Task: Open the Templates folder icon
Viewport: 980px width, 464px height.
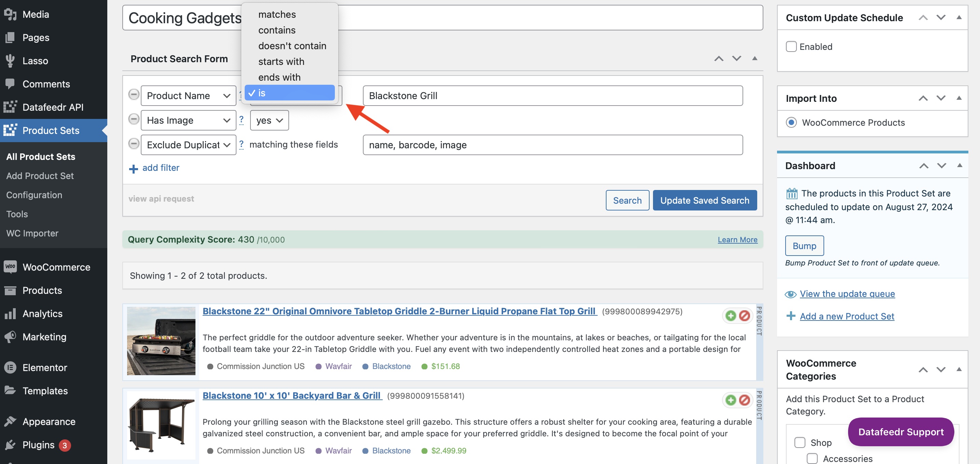Action: (x=10, y=391)
